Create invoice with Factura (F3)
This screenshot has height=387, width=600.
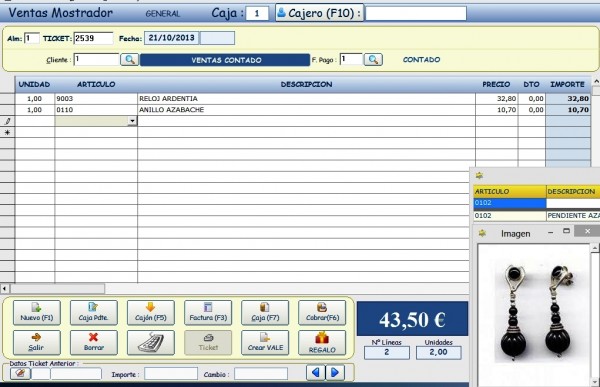click(208, 312)
